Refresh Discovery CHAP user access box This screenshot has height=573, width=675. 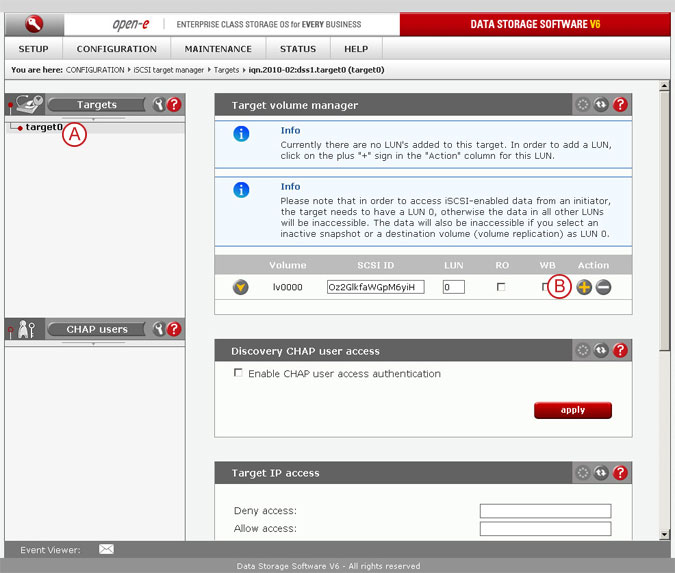pos(601,350)
